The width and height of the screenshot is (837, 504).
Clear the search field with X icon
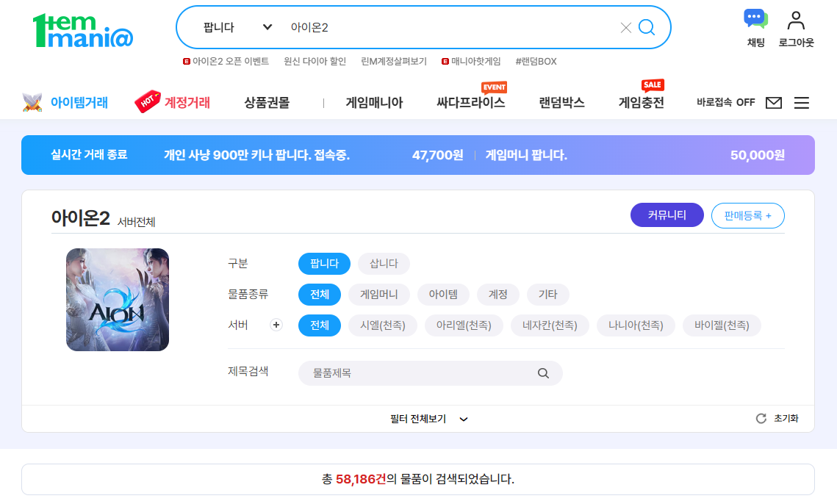coord(625,28)
